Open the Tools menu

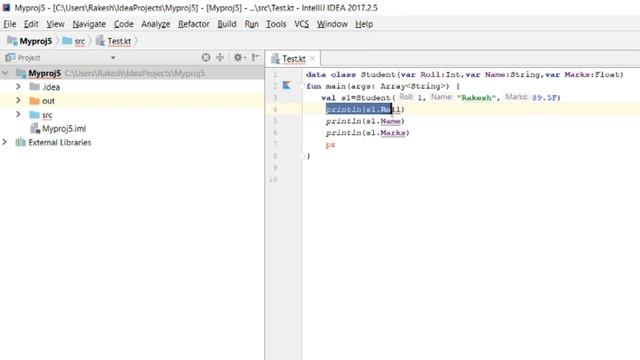point(276,24)
